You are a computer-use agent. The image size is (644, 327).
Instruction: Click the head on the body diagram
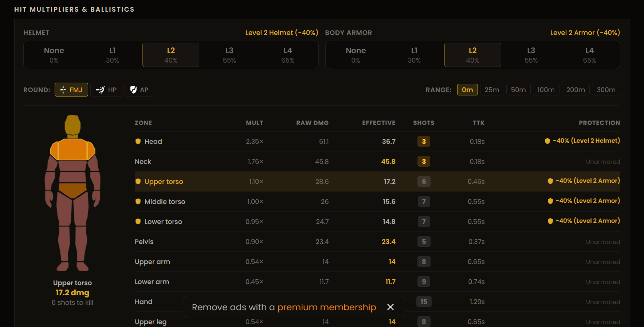pyautogui.click(x=72, y=125)
